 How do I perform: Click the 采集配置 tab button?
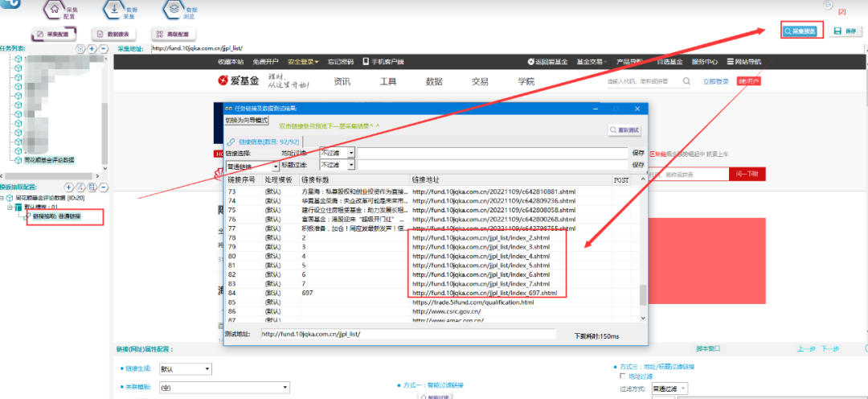(53, 35)
